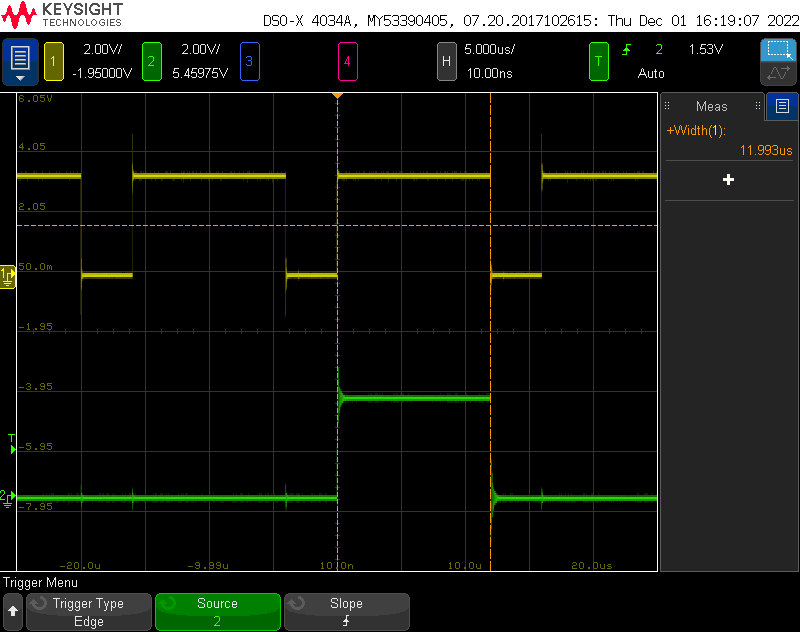Add a new measurement with plus button
Viewport: 800px width, 632px height.
click(728, 180)
